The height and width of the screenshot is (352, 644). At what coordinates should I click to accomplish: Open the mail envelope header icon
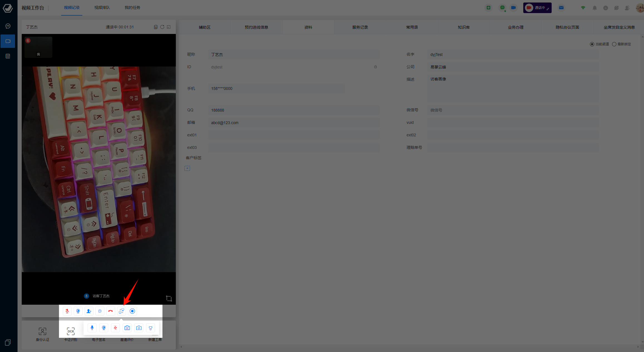[561, 8]
